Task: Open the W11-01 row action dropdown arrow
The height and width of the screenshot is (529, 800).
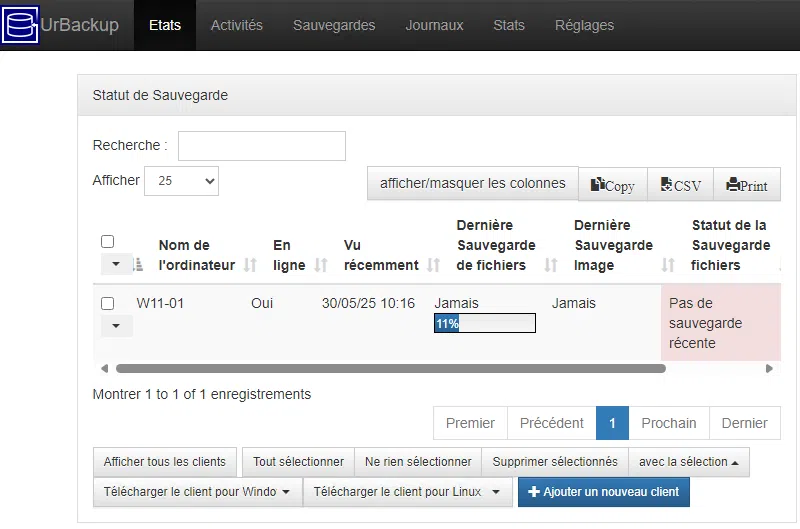Action: (x=116, y=326)
